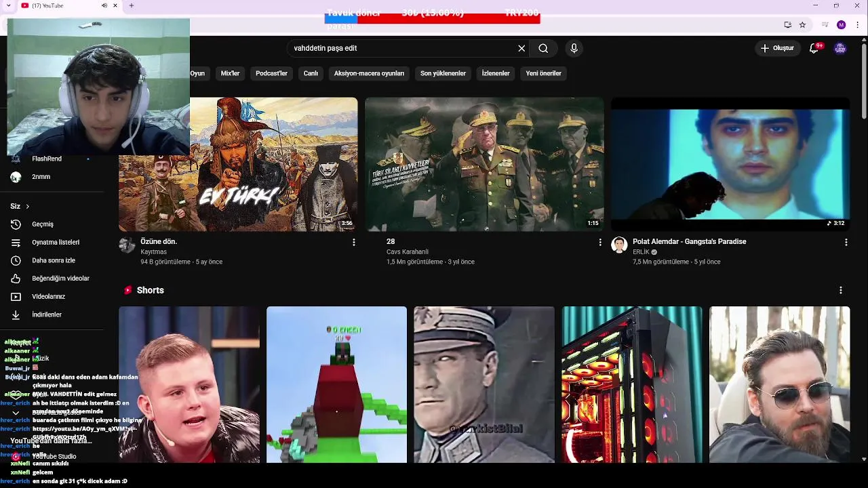The height and width of the screenshot is (488, 868).
Task: Select the Podcast'ler filter chip
Action: [x=271, y=73]
